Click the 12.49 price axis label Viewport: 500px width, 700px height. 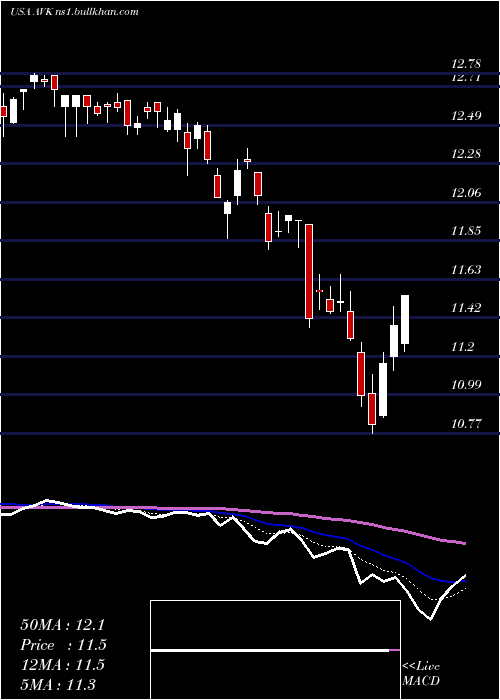[x=467, y=116]
